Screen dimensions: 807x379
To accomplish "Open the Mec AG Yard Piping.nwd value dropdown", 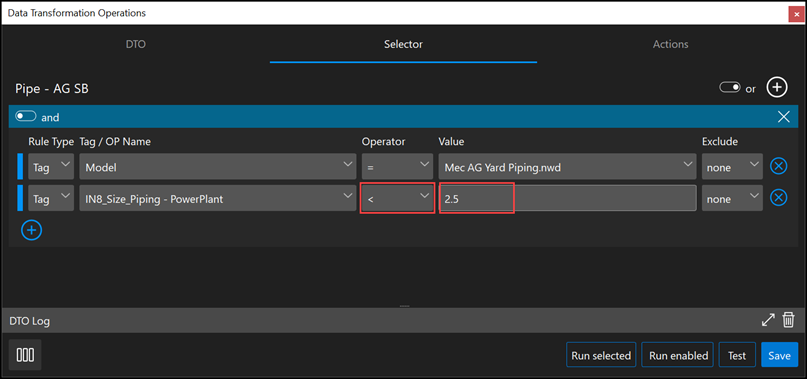I will tap(568, 166).
